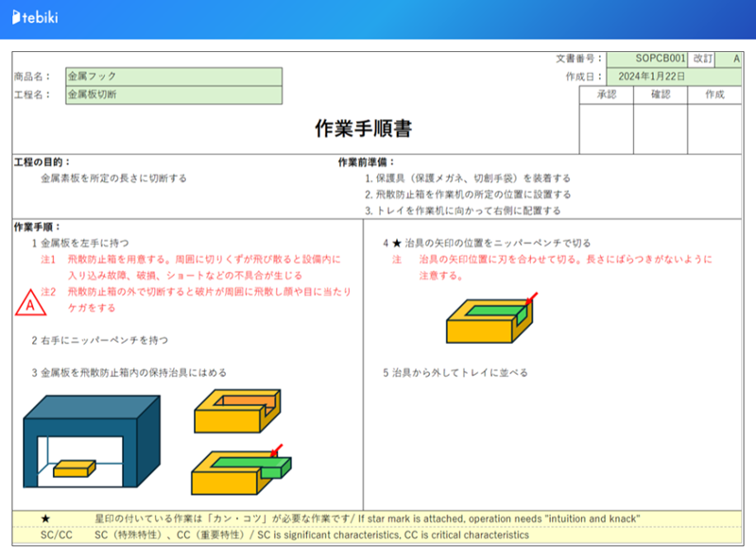Click the empty approval stamp box under 承認

(607, 128)
